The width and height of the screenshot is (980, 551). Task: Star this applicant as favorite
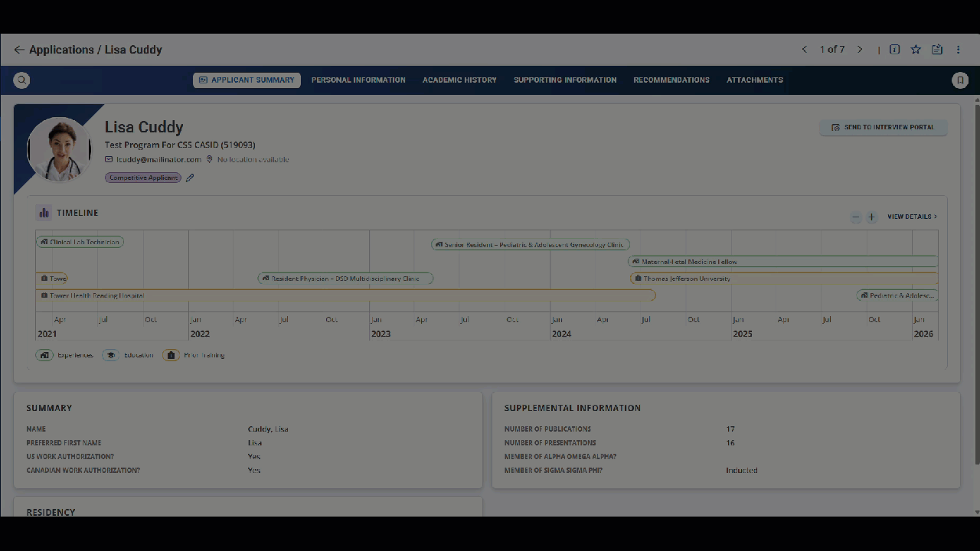(x=916, y=49)
